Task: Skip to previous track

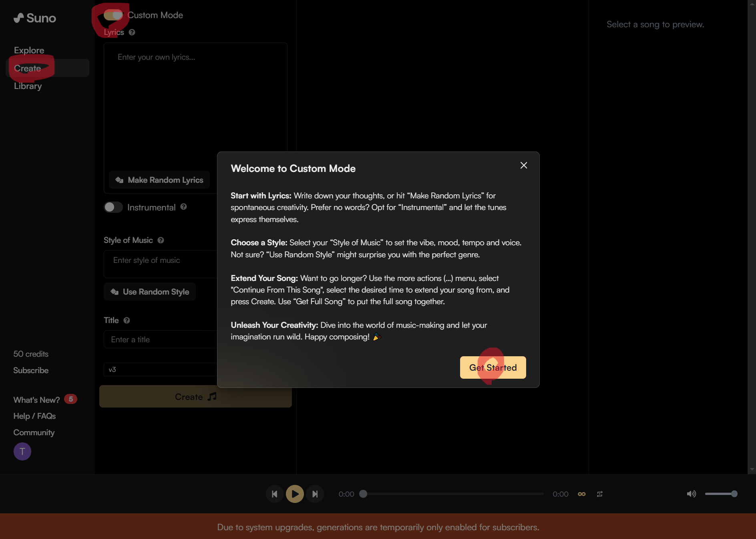Action: (x=275, y=494)
